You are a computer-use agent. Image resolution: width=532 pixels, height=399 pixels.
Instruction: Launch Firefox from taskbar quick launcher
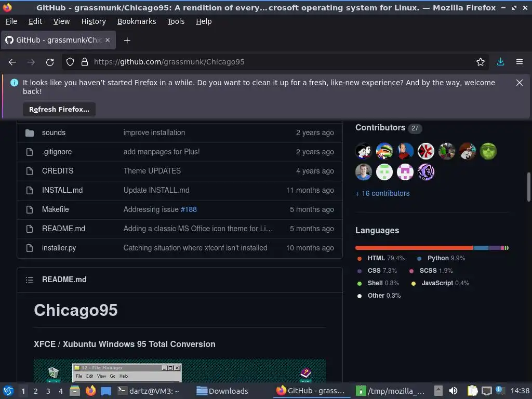click(x=90, y=391)
